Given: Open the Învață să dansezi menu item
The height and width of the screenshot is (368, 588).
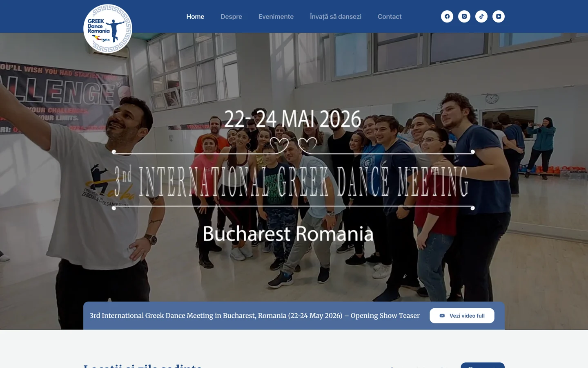Looking at the screenshot, I should pos(336,17).
